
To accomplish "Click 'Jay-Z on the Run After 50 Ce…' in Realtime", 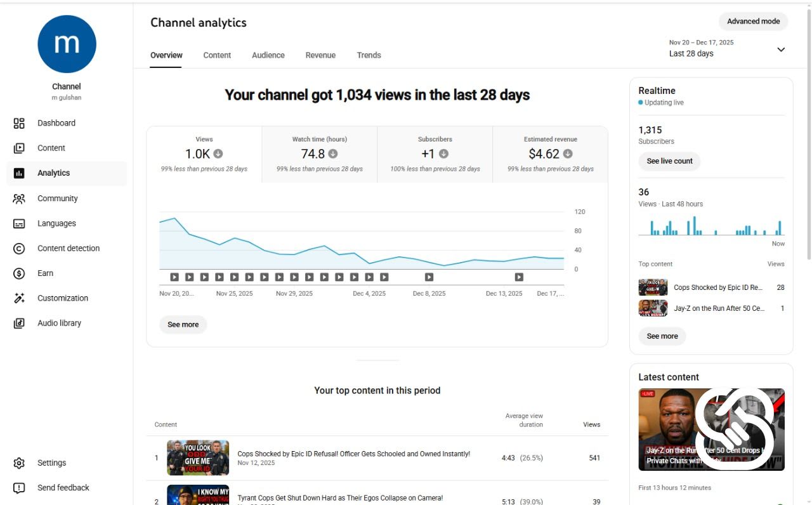I will 719,308.
